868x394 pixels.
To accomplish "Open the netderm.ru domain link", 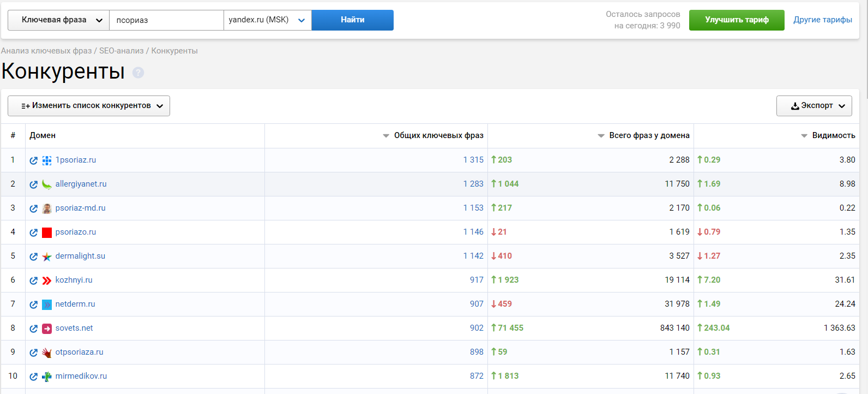I will coord(75,304).
